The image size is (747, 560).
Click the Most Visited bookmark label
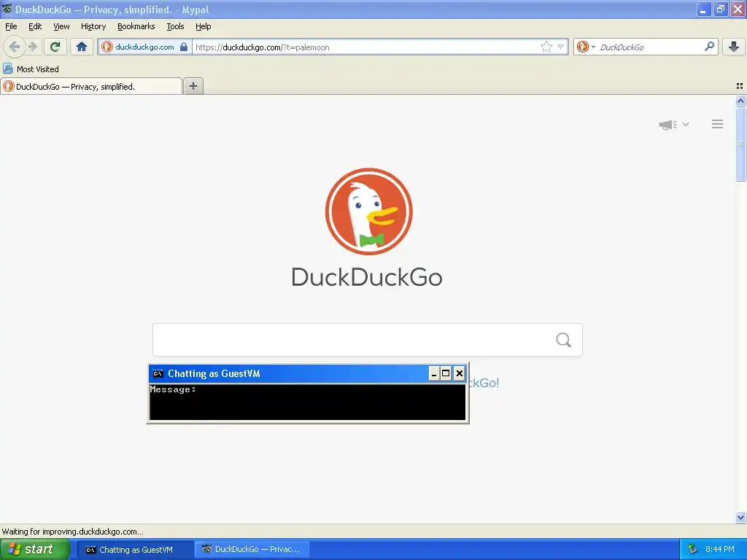(38, 69)
